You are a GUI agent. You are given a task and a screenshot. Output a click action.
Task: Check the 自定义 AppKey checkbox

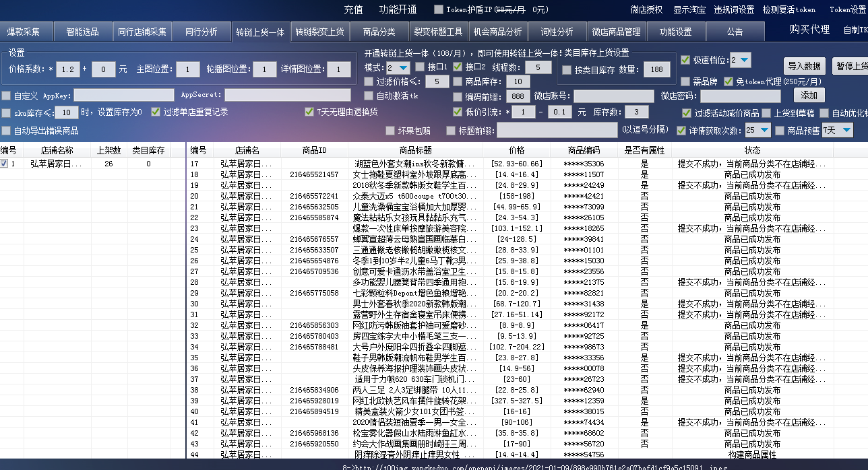pyautogui.click(x=6, y=96)
